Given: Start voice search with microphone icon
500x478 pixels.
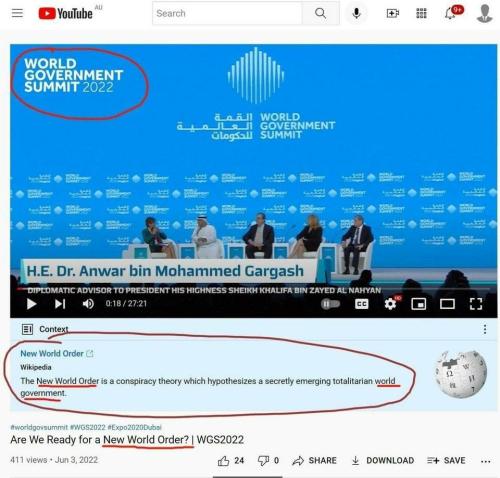Looking at the screenshot, I should [356, 13].
